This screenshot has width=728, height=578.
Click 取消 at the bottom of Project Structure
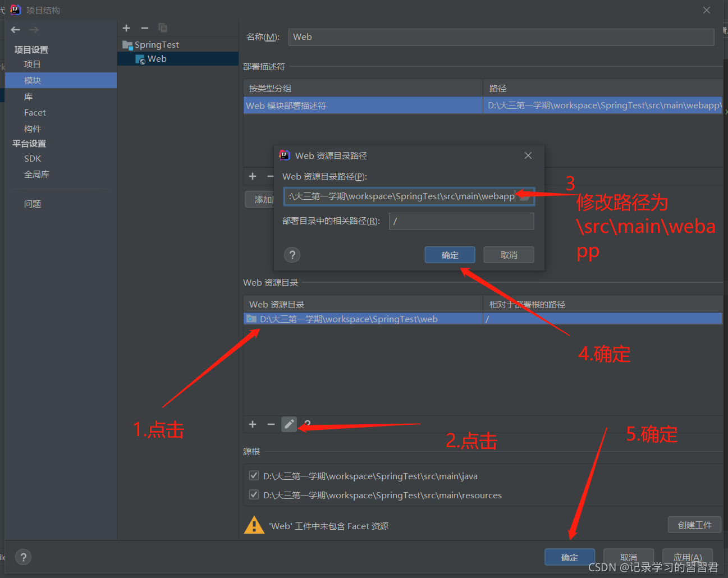tap(629, 557)
